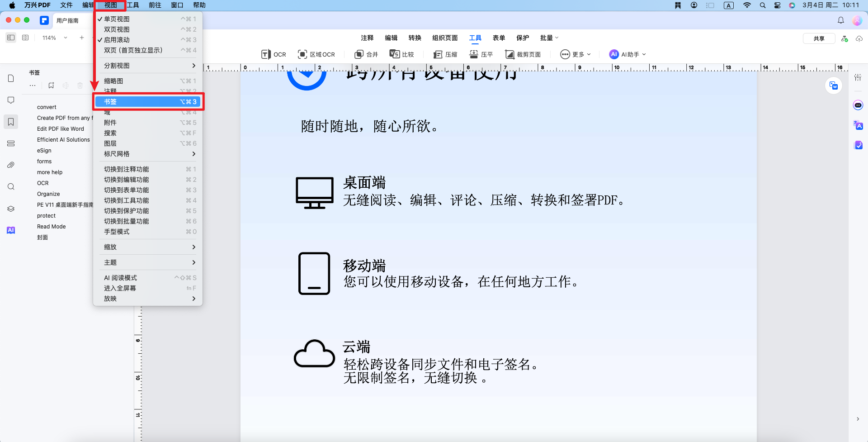Open the layers panel icon in sidebar
This screenshot has width=868, height=442.
(x=11, y=209)
